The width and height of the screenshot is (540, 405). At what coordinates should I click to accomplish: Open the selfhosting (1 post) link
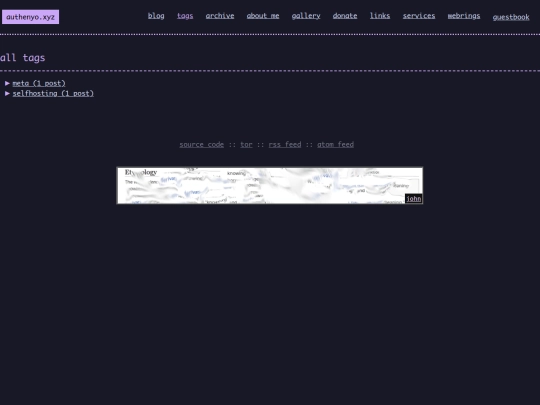coord(53,94)
